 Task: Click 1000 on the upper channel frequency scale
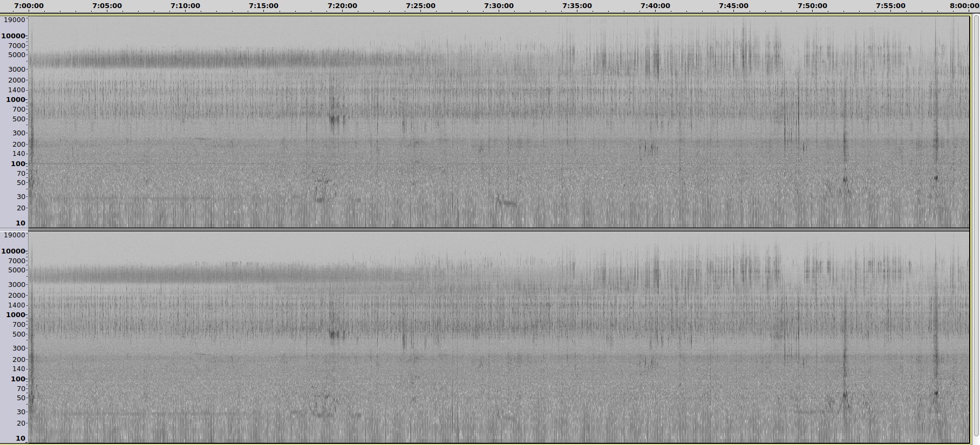click(x=13, y=100)
